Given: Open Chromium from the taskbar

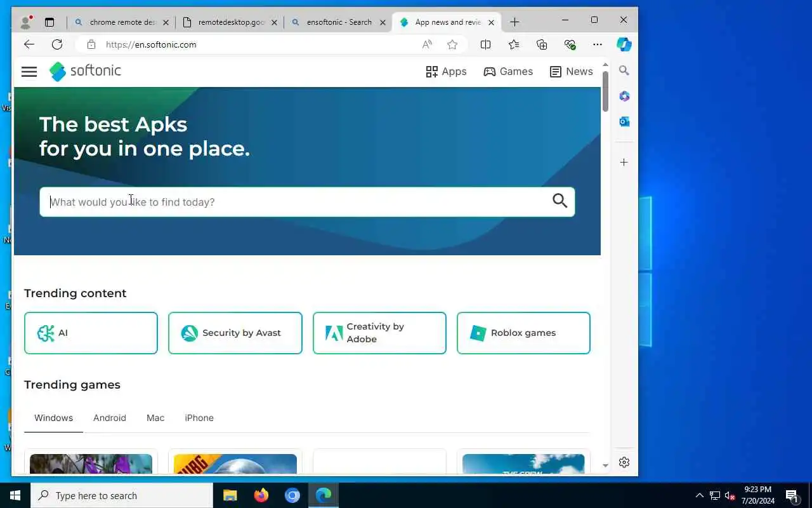Looking at the screenshot, I should [x=292, y=495].
